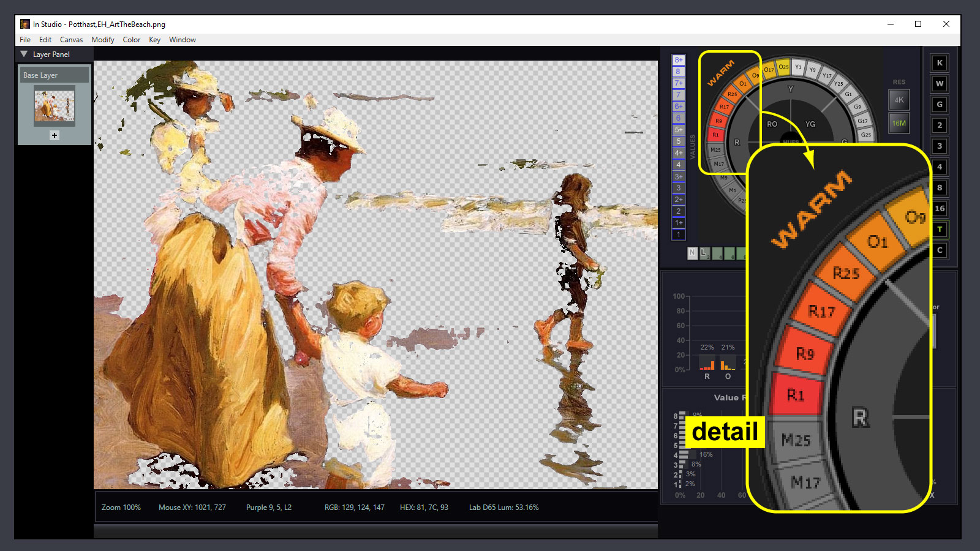Select the small M17 hue segment on wheel

(718, 163)
